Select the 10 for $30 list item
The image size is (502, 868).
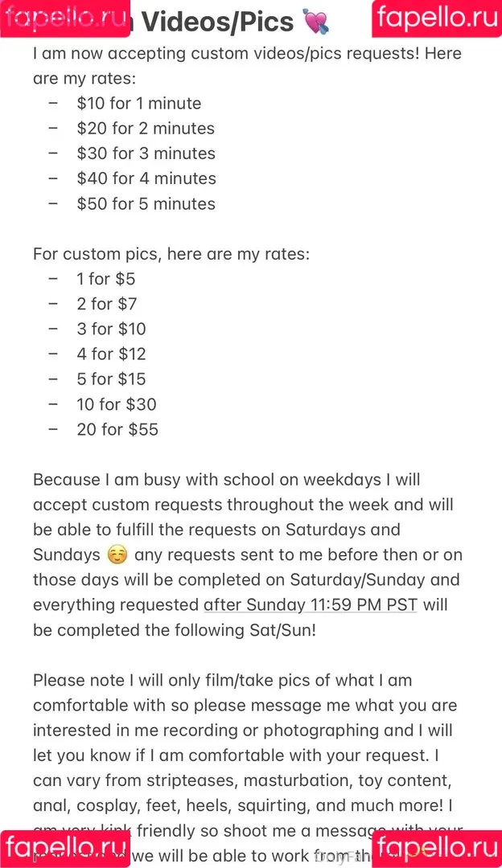click(x=117, y=404)
